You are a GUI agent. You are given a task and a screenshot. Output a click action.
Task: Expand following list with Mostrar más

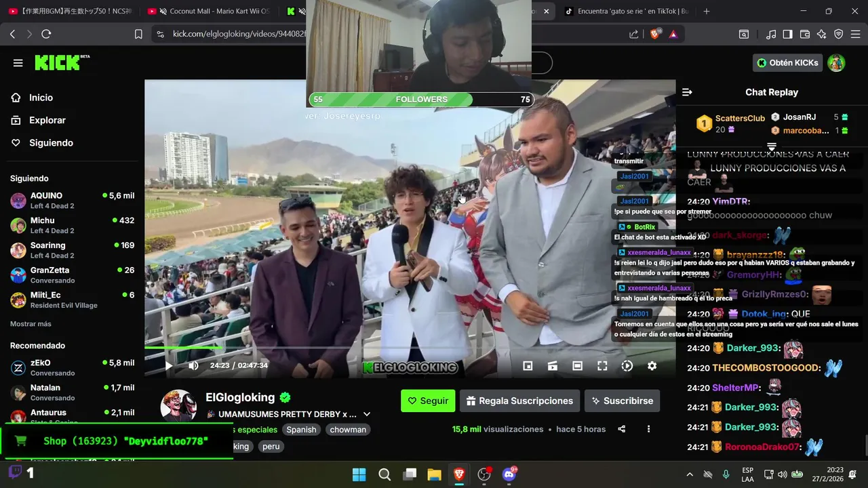tap(31, 324)
